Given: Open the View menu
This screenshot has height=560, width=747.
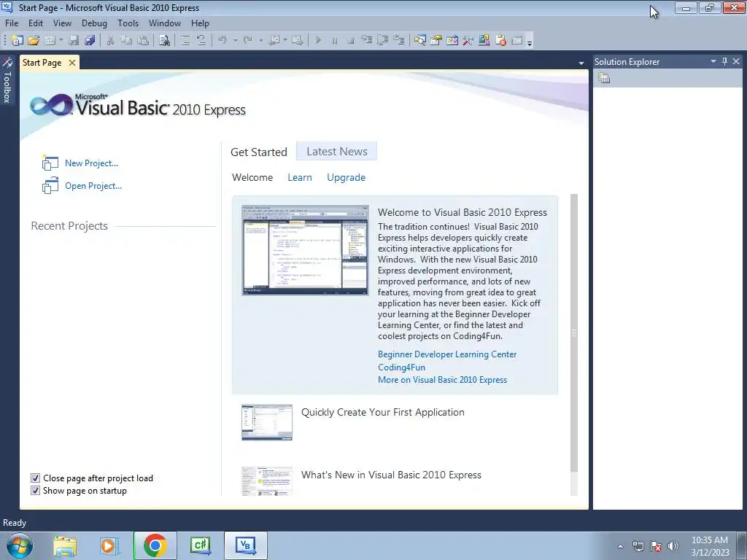Looking at the screenshot, I should 62,23.
